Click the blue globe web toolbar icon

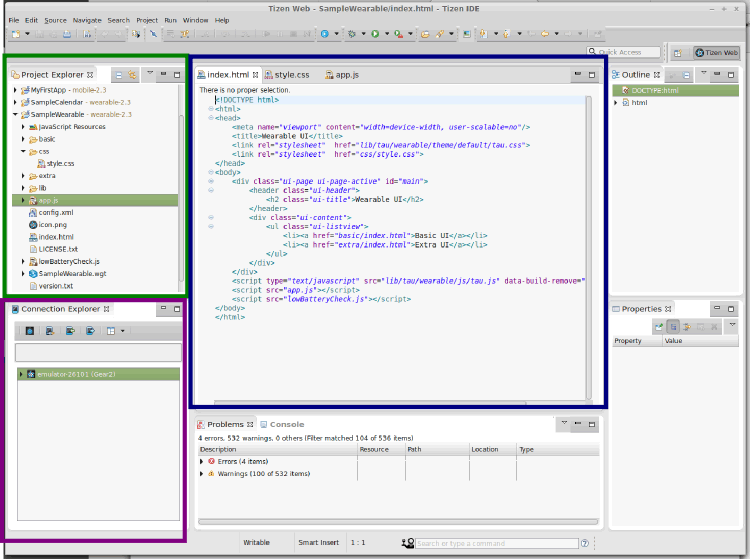click(325, 34)
